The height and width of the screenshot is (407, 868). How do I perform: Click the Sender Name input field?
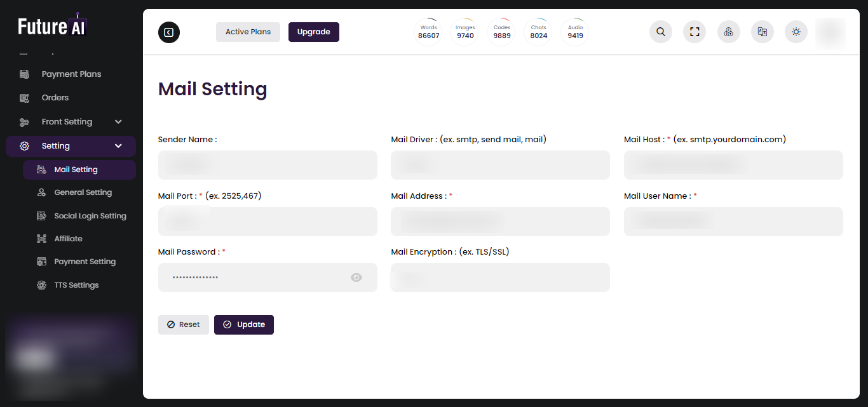pyautogui.click(x=268, y=164)
